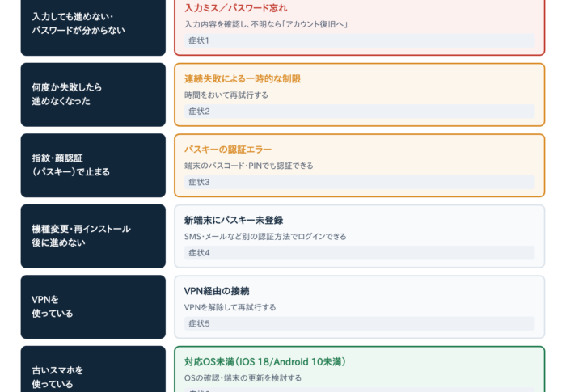566x392 pixels.
Task: Click the text 時間をおいて再試行する
Action: coord(226,95)
